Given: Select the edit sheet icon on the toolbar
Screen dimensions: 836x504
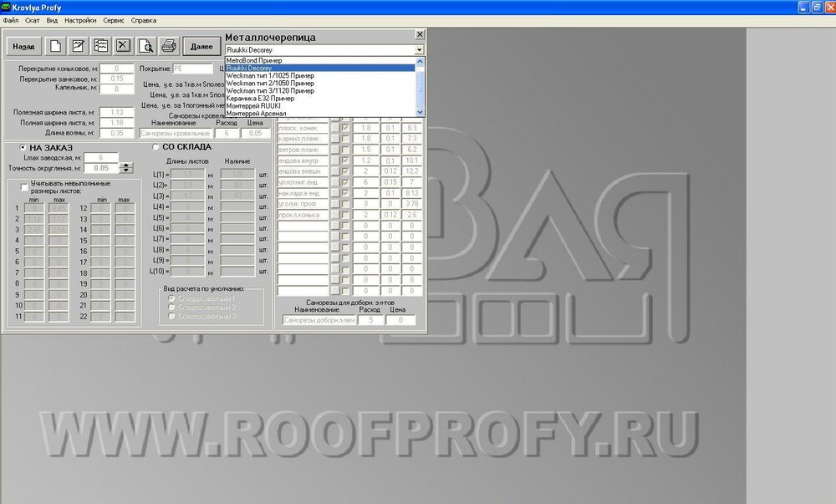Looking at the screenshot, I should (78, 46).
